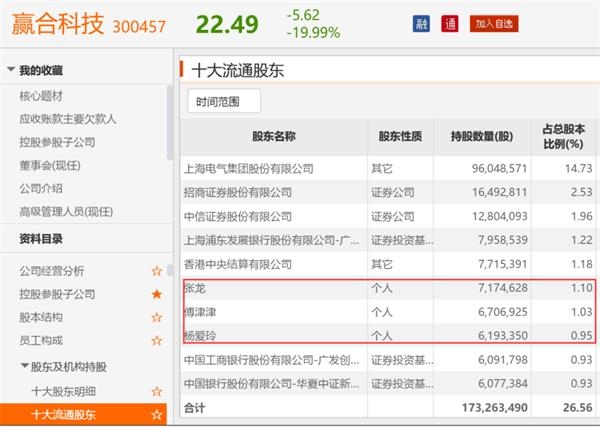Select 十大股东明细 tree item

(64, 391)
